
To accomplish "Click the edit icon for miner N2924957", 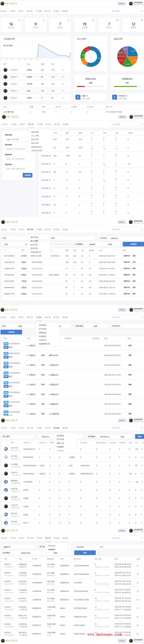I will [x=138, y=582].
